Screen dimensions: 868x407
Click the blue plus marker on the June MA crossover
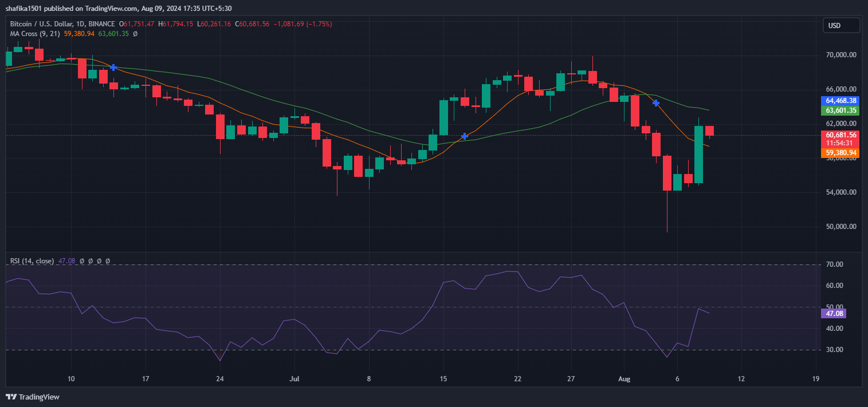pyautogui.click(x=113, y=68)
